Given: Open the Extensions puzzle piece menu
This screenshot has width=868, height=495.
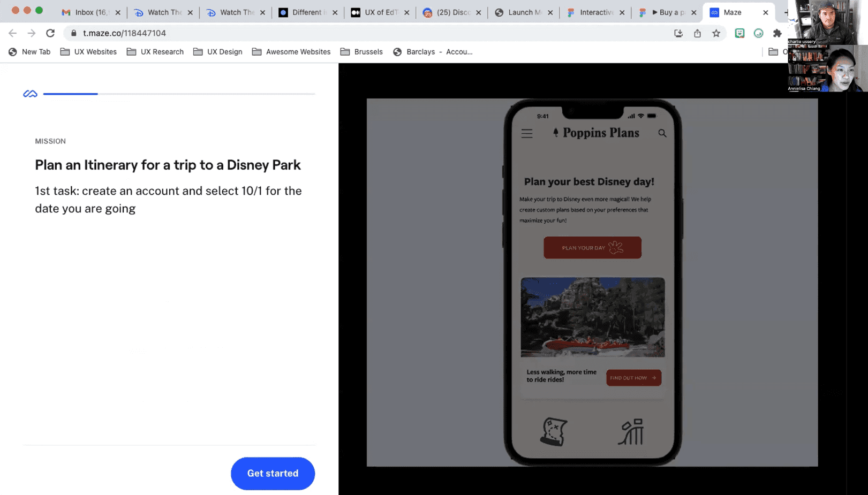Looking at the screenshot, I should pos(778,33).
